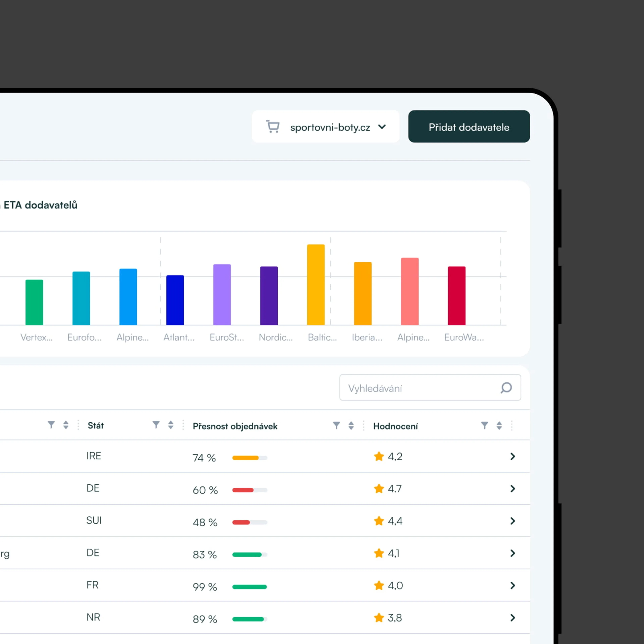Click the 99 % green progress bar
Image resolution: width=644 pixels, height=644 pixels.
click(x=250, y=587)
